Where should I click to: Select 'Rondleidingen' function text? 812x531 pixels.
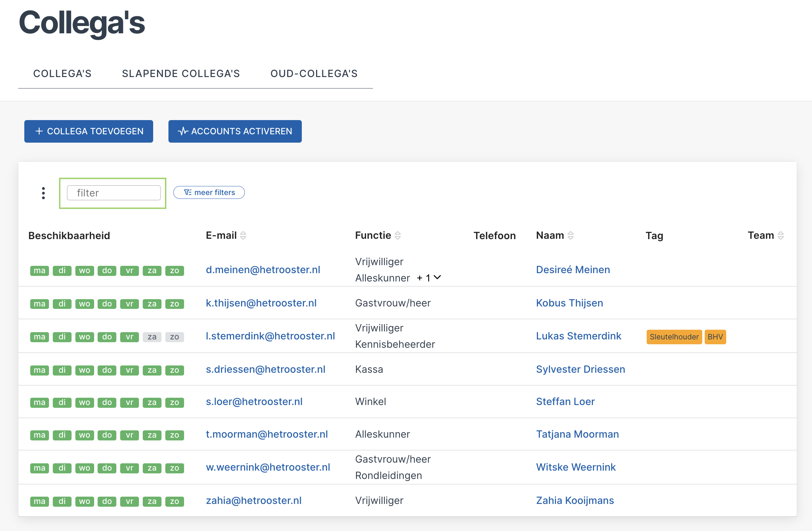(x=389, y=475)
